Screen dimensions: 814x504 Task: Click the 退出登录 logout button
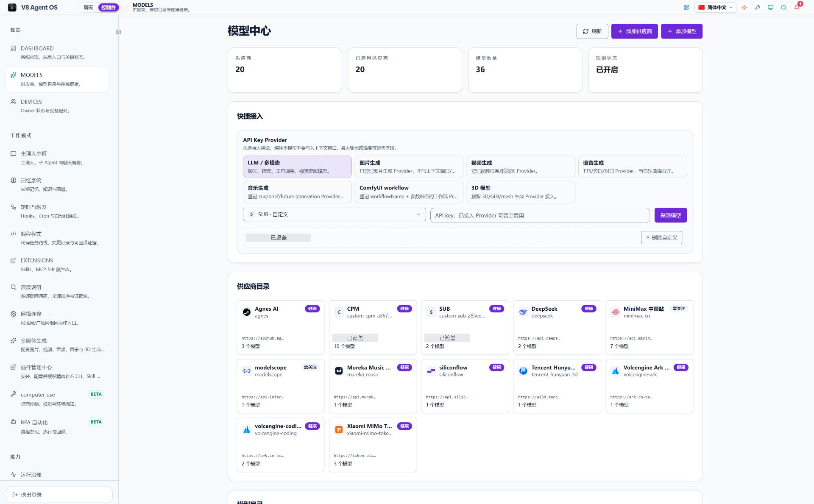point(59,495)
